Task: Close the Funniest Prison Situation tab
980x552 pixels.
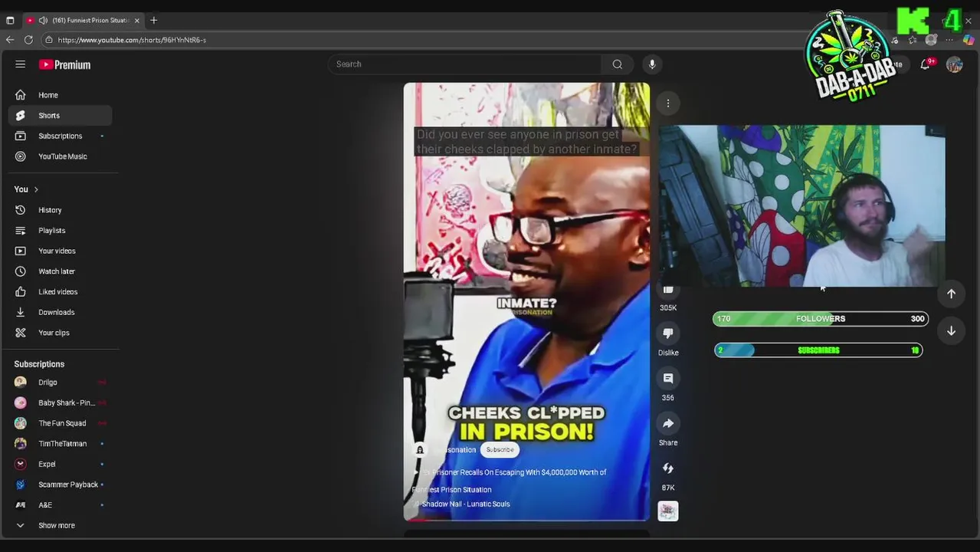Action: click(137, 21)
